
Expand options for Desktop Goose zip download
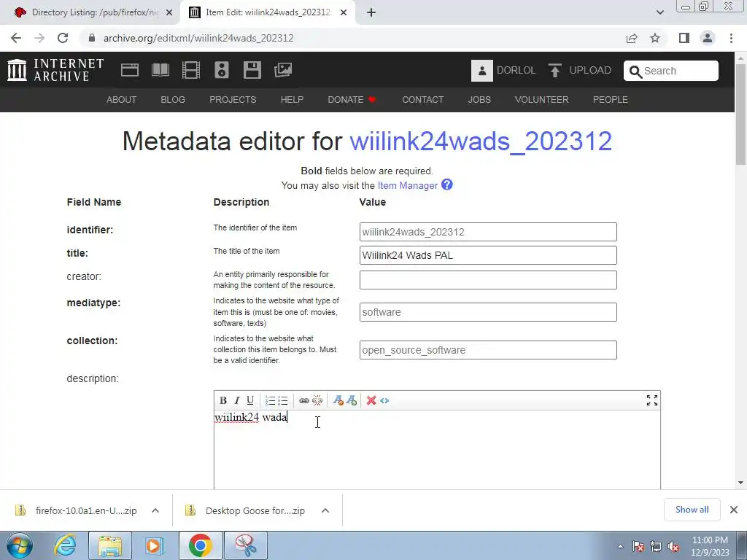click(325, 510)
